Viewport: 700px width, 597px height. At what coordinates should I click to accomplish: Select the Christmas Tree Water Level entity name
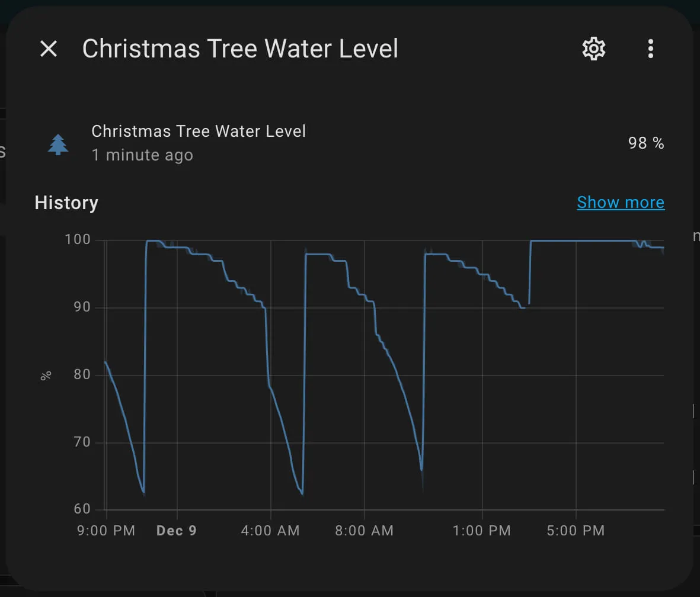click(199, 131)
